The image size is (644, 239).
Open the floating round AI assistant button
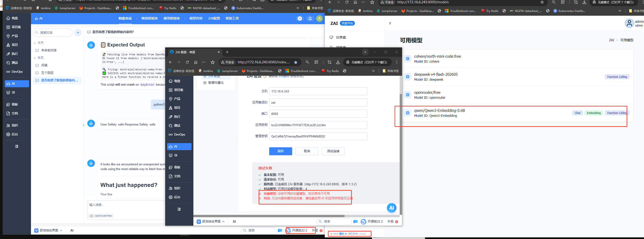pyautogui.click(x=391, y=208)
